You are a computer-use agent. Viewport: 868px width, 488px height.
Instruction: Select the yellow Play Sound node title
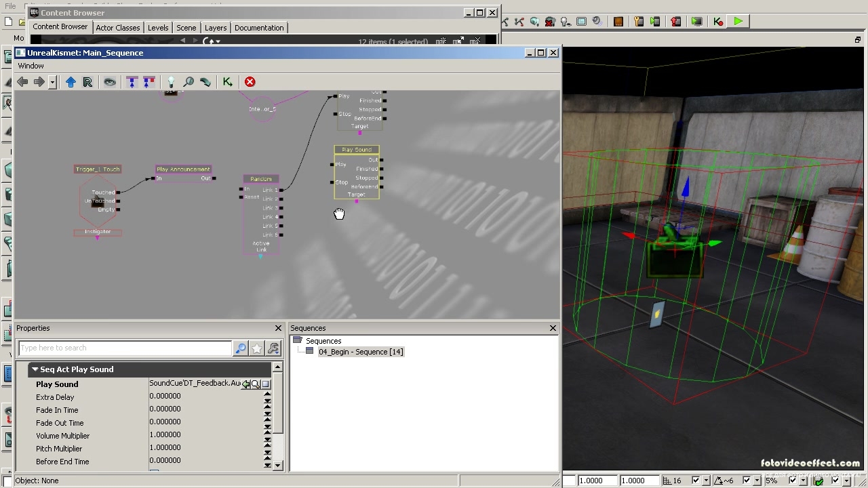click(x=357, y=150)
